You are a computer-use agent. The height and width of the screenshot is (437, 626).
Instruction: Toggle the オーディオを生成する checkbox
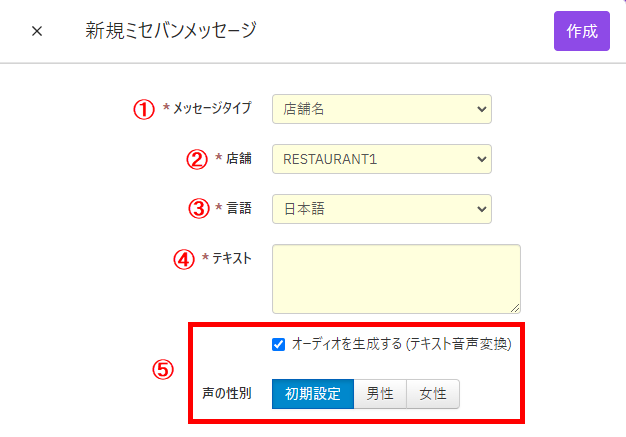279,344
